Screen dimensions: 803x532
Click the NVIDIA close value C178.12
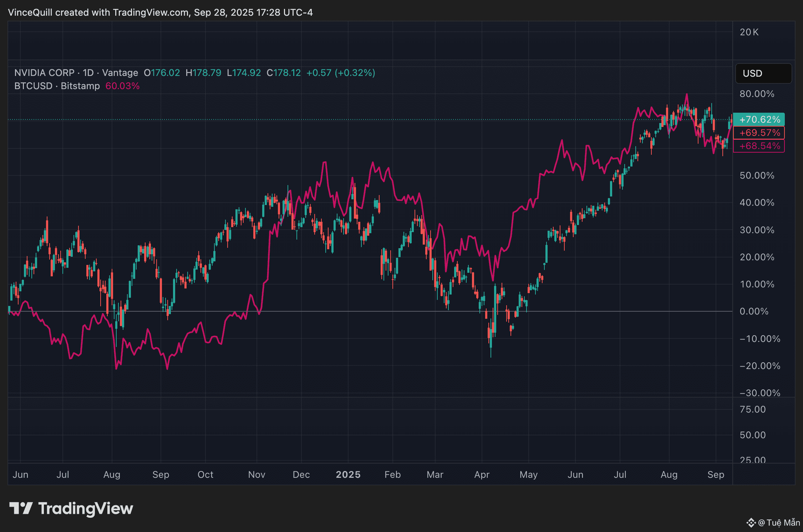coord(284,73)
